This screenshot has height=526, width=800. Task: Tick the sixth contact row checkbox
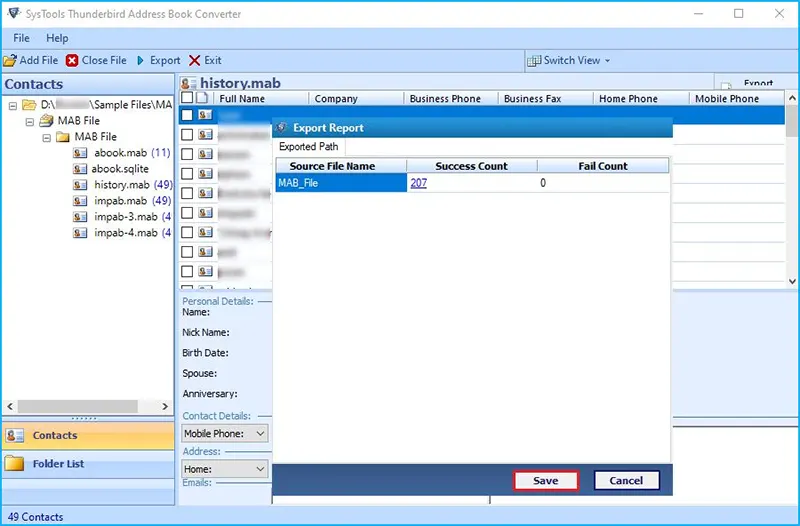click(187, 213)
